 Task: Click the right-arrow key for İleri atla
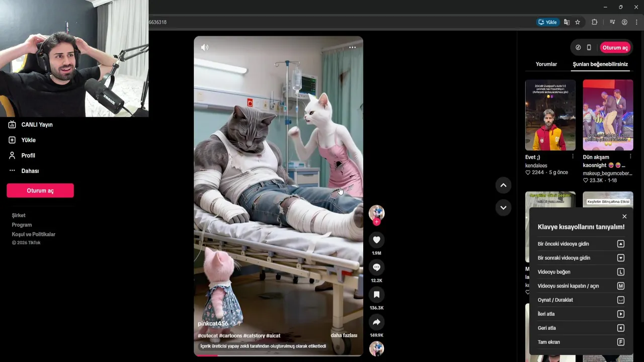(x=621, y=314)
